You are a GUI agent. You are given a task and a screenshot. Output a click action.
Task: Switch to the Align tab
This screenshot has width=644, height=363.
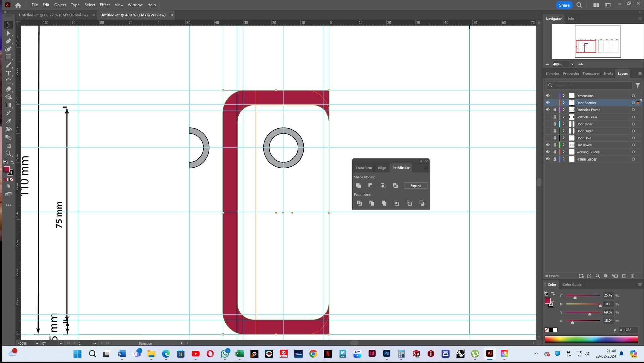tap(382, 168)
